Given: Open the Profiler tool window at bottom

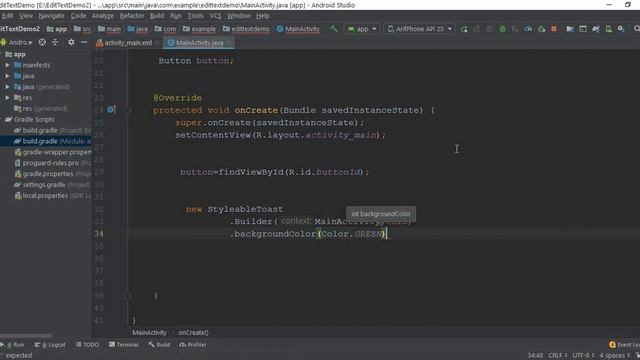Looking at the screenshot, I should click(192, 345).
